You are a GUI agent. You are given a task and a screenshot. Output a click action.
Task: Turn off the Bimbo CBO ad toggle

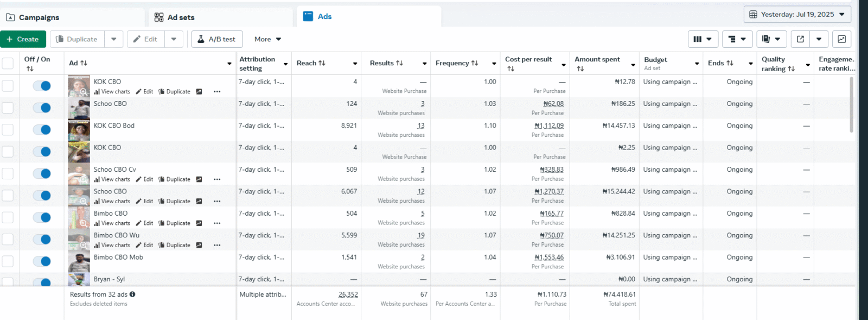[x=42, y=217]
